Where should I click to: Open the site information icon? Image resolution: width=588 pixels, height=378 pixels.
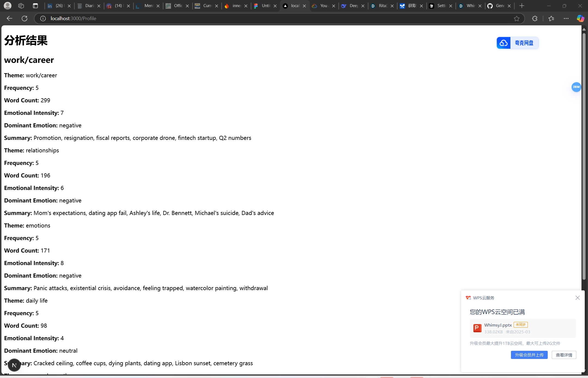click(43, 19)
